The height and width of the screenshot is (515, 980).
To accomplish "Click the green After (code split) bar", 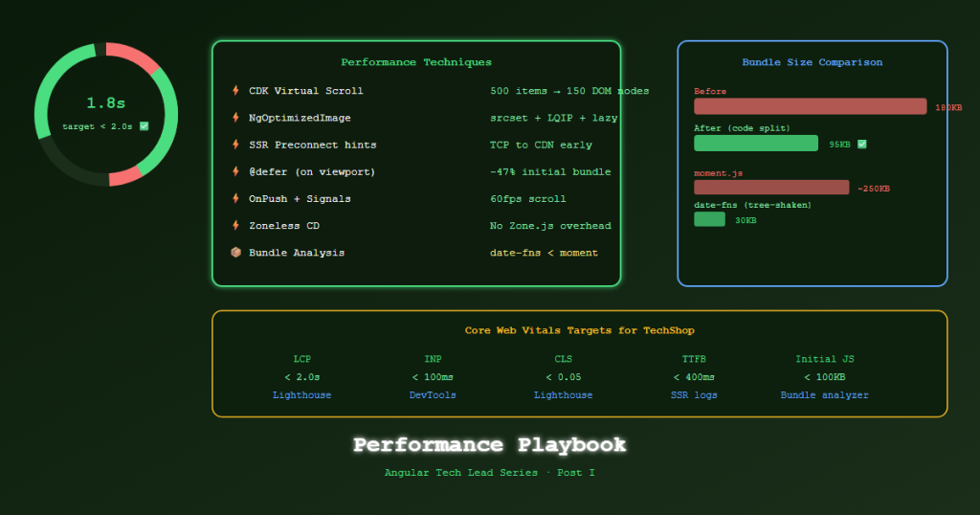I will pos(756,144).
